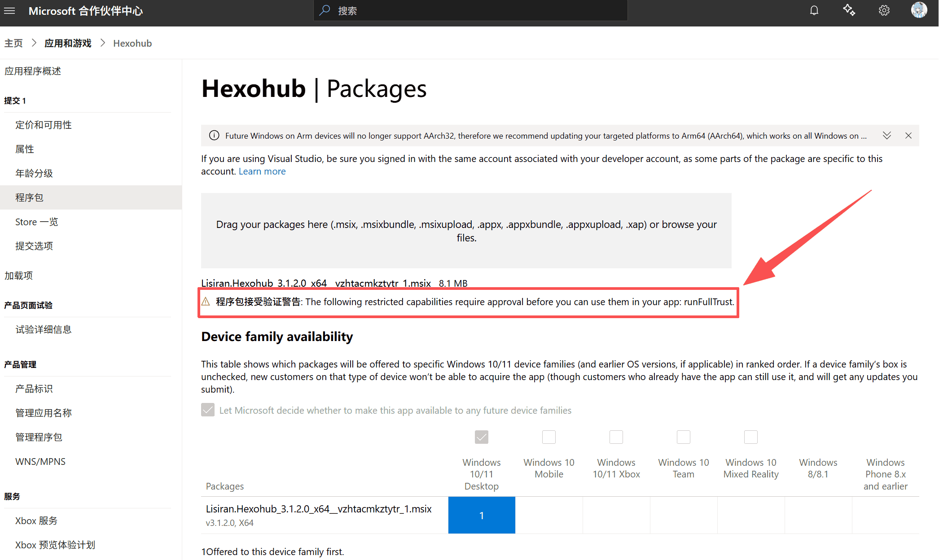This screenshot has height=560, width=939.
Task: Toggle the Windows 10/11 Desktop checkbox
Action: [x=481, y=437]
